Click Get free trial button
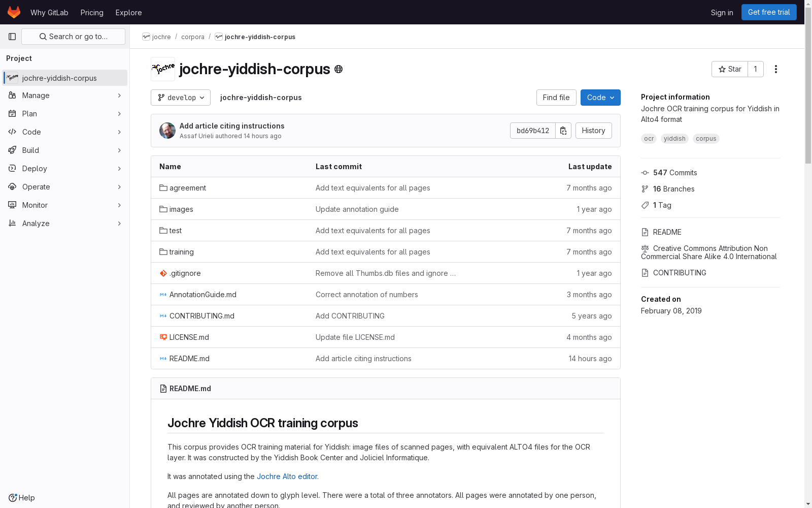Viewport: 812px width, 508px height. click(769, 12)
